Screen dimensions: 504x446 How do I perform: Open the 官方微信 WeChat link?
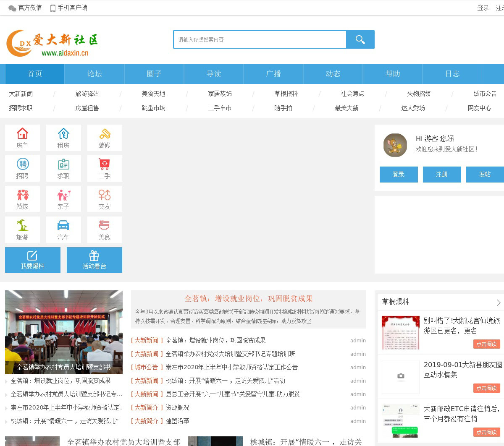click(x=25, y=8)
